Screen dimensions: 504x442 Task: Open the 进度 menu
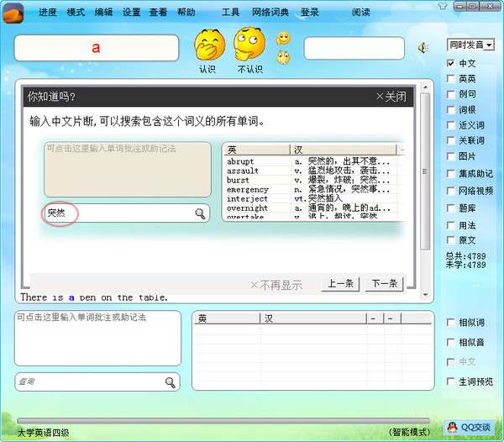coord(48,13)
